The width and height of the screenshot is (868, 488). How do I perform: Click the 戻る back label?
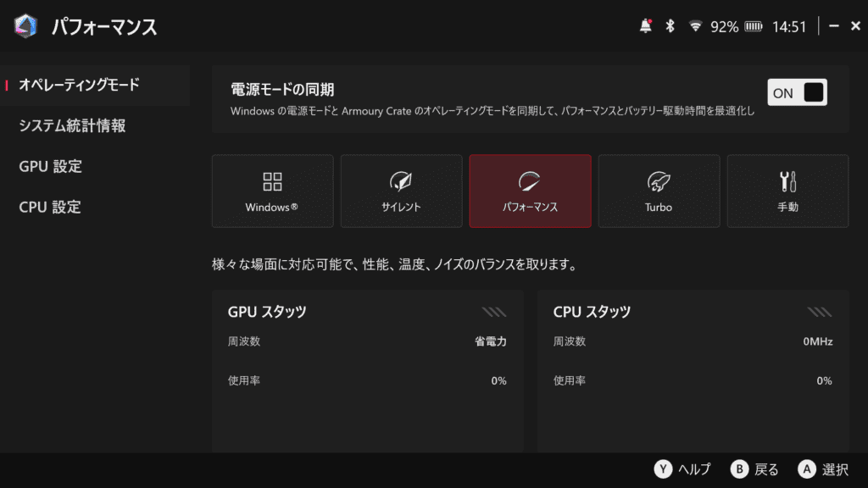click(766, 469)
